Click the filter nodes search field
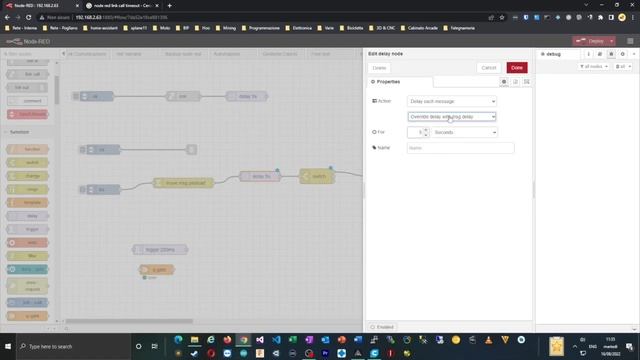Image resolution: width=640 pixels, height=360 pixels. point(31,54)
